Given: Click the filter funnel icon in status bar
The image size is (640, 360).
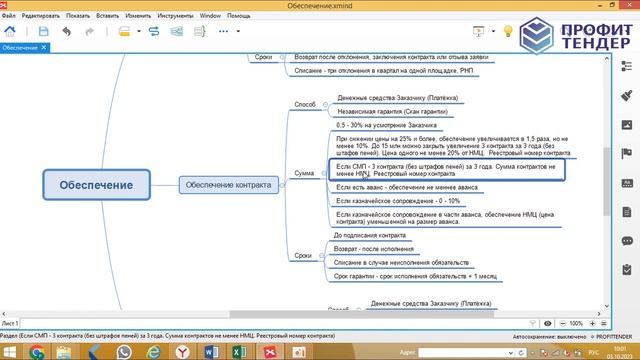Looking at the screenshot, I should (533, 323).
